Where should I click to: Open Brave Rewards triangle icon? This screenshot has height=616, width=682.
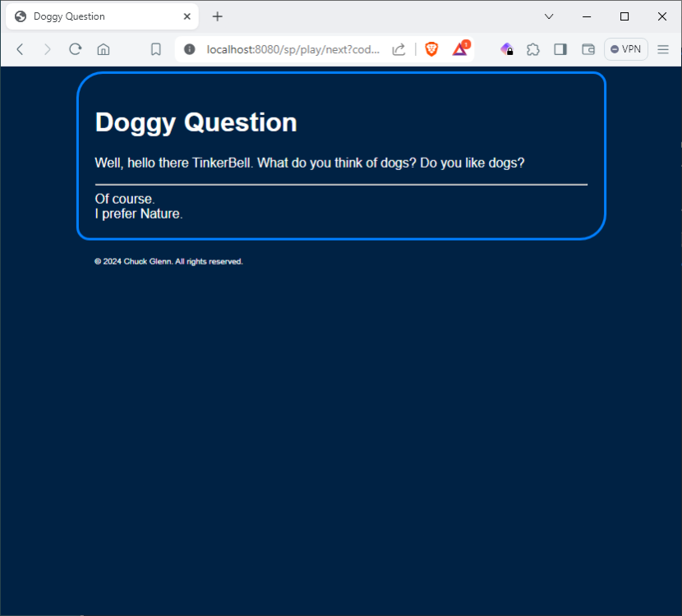coord(460,49)
